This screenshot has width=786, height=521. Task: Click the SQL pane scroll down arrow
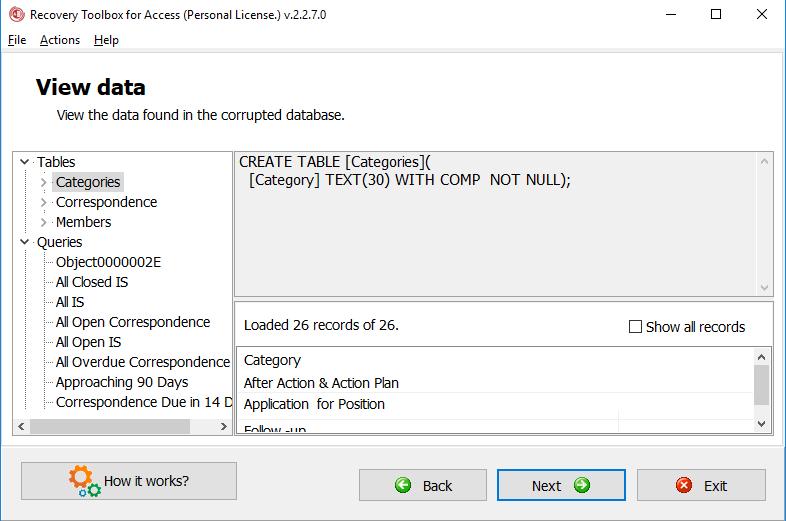[x=764, y=288]
